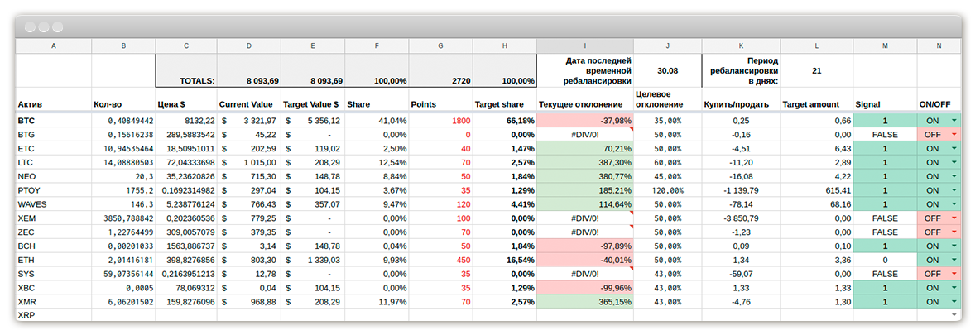Screen dimensions: 980x335
Task: Open ON/OFF dropdown for WAVES row
Action: 954,203
